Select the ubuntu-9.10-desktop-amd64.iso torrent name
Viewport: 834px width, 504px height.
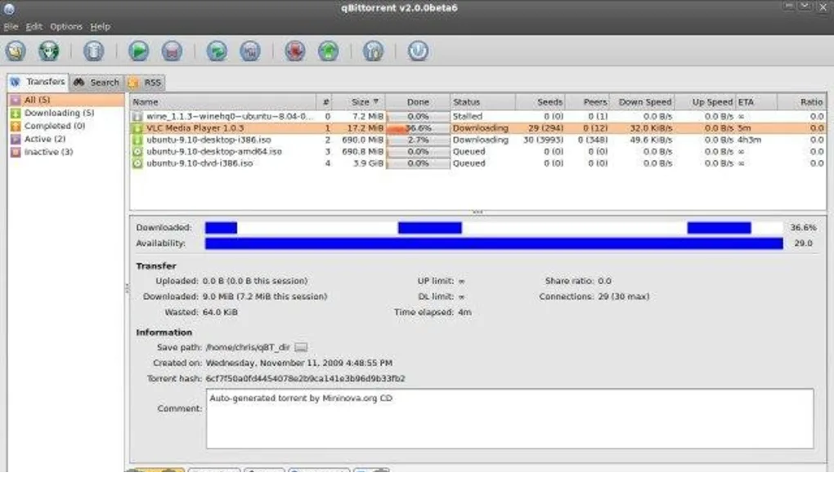coord(214,151)
